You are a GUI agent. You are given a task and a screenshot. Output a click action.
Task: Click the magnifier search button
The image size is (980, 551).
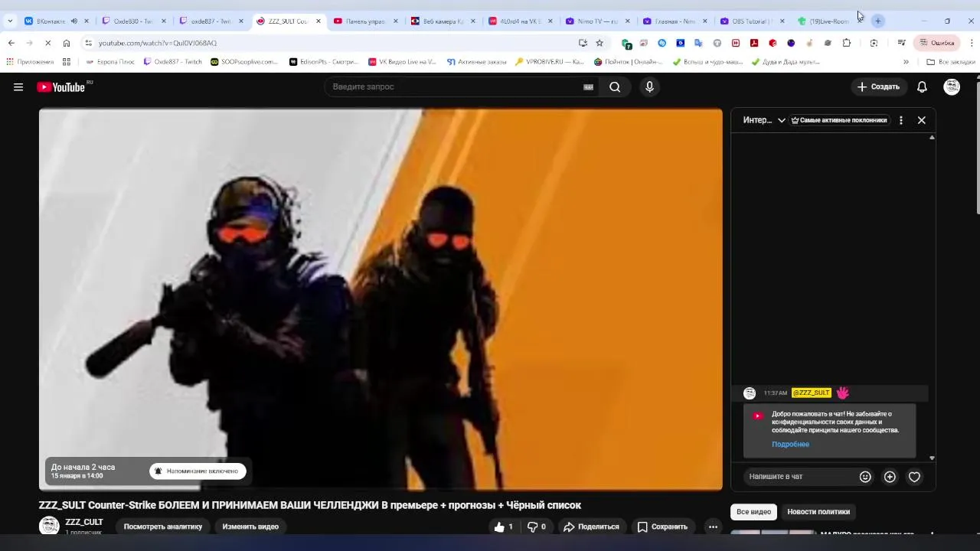click(x=615, y=87)
